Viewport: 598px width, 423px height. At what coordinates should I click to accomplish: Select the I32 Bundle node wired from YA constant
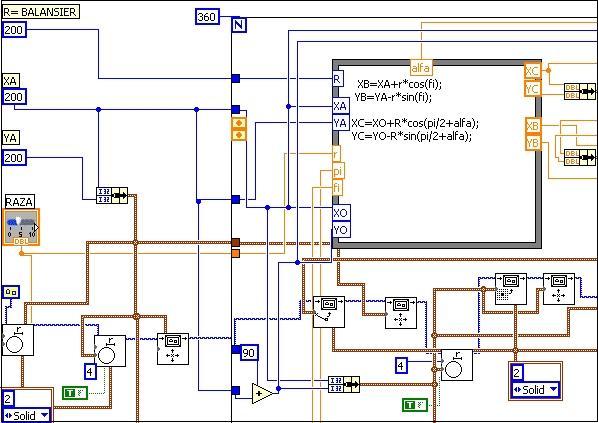112,195
